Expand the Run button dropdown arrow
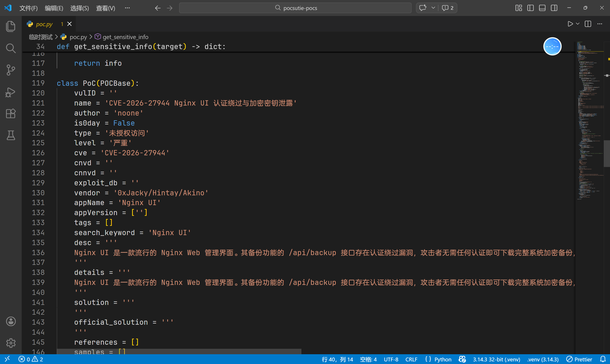This screenshot has width=610, height=364. click(x=577, y=24)
